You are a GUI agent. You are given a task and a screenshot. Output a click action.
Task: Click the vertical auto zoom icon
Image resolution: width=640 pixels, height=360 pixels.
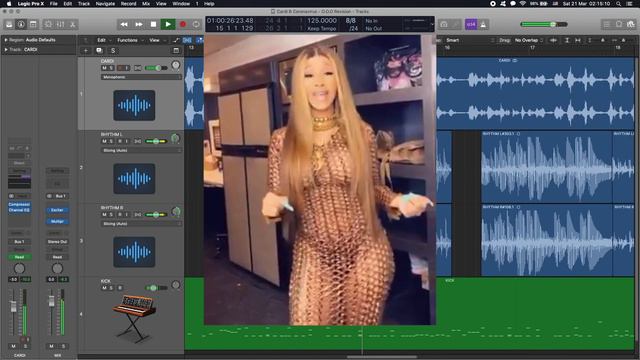(x=567, y=40)
